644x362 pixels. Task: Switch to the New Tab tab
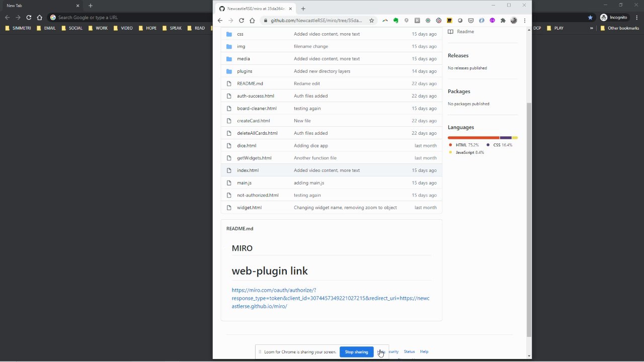point(43,6)
